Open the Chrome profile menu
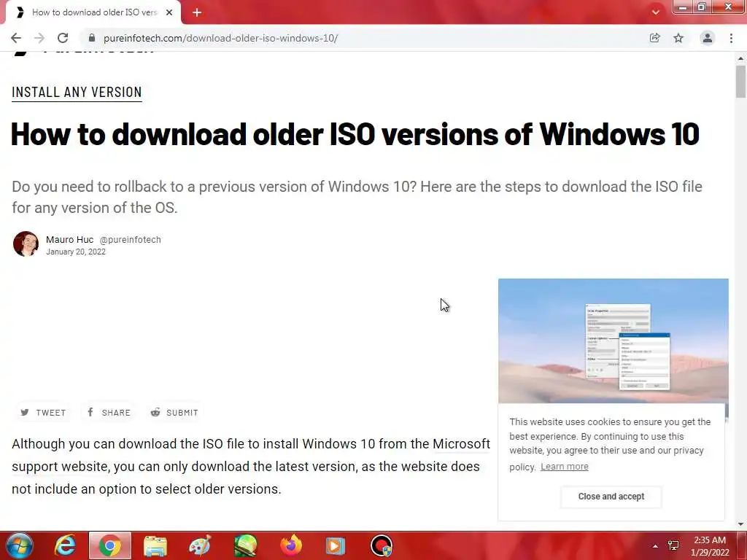Screen dimensions: 747x560 708,38
